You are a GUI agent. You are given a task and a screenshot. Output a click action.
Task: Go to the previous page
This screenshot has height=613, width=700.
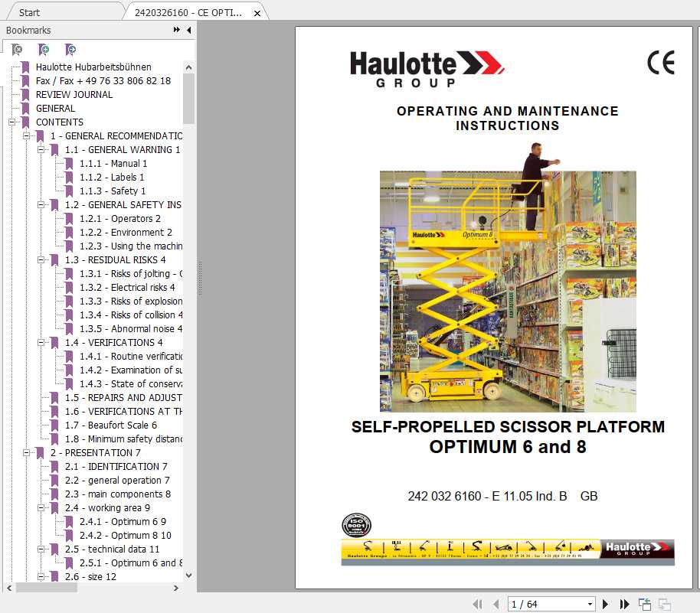pos(496,604)
